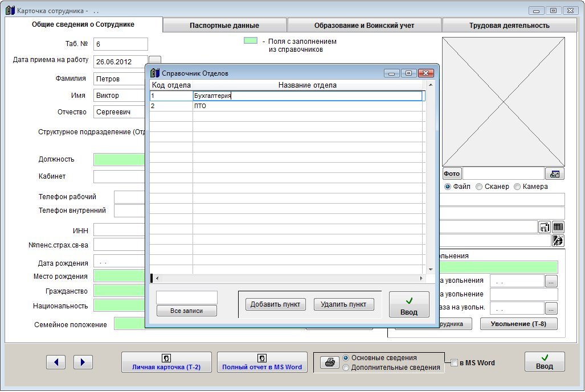Confirm main card with bottom Ввод button
Viewport: 585px width, 392px height.
pyautogui.click(x=545, y=362)
